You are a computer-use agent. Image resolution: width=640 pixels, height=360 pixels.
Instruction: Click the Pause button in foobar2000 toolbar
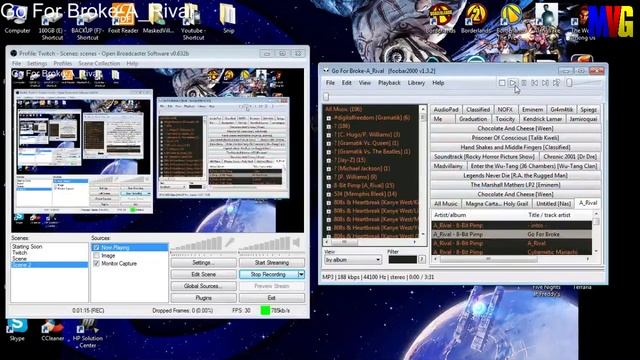point(524,83)
